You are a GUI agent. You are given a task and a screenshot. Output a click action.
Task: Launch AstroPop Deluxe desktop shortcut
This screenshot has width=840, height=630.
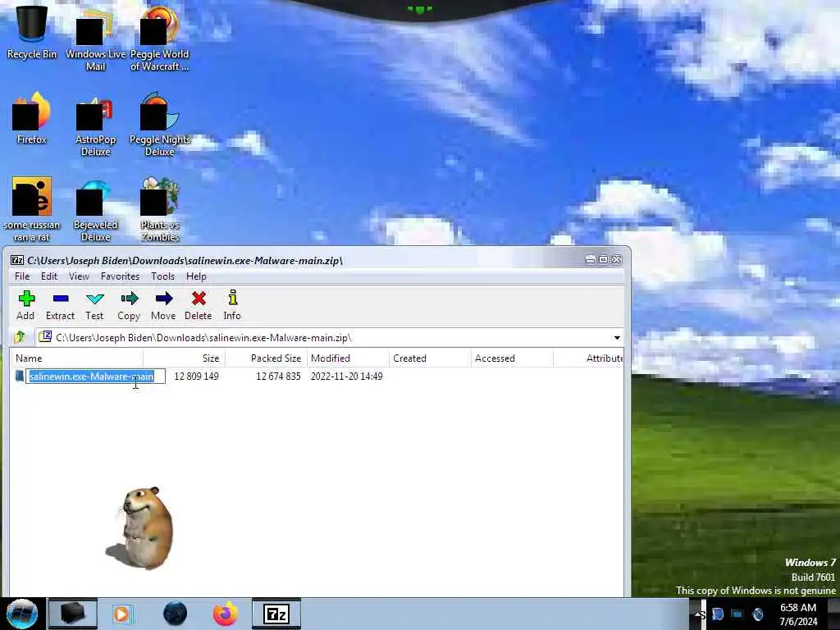pos(95,125)
